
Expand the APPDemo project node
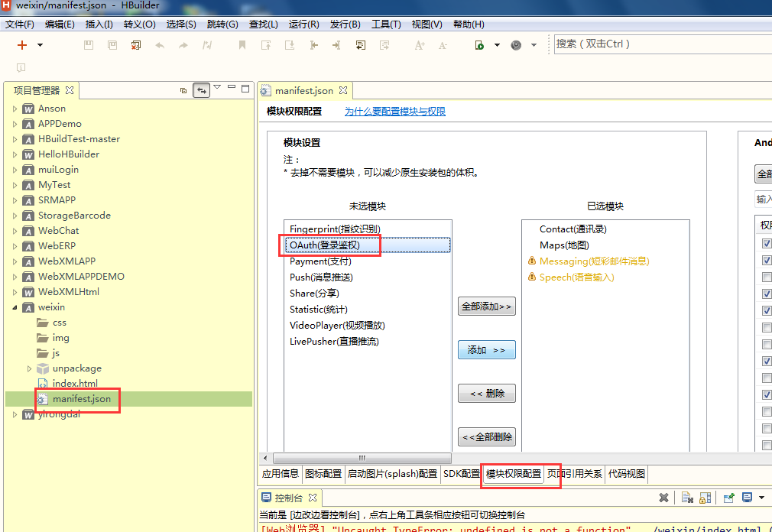point(15,124)
